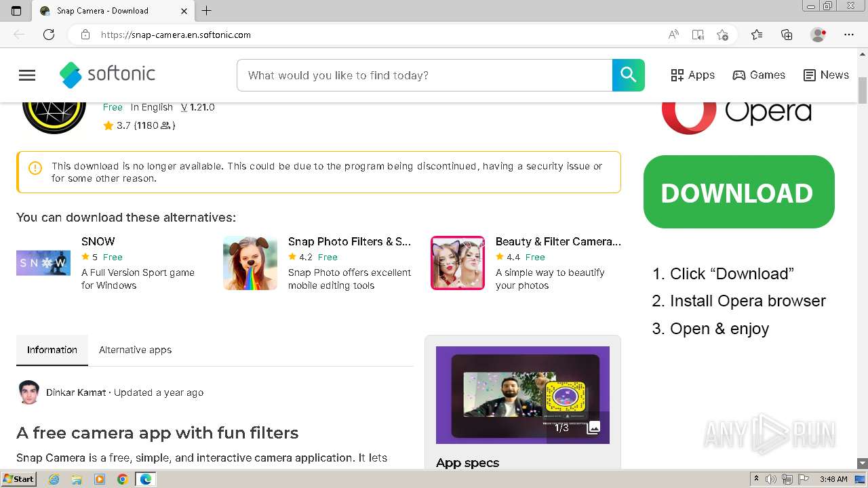Click the green DOWNLOAD ad button
Viewport: 868px width, 488px height.
point(739,192)
